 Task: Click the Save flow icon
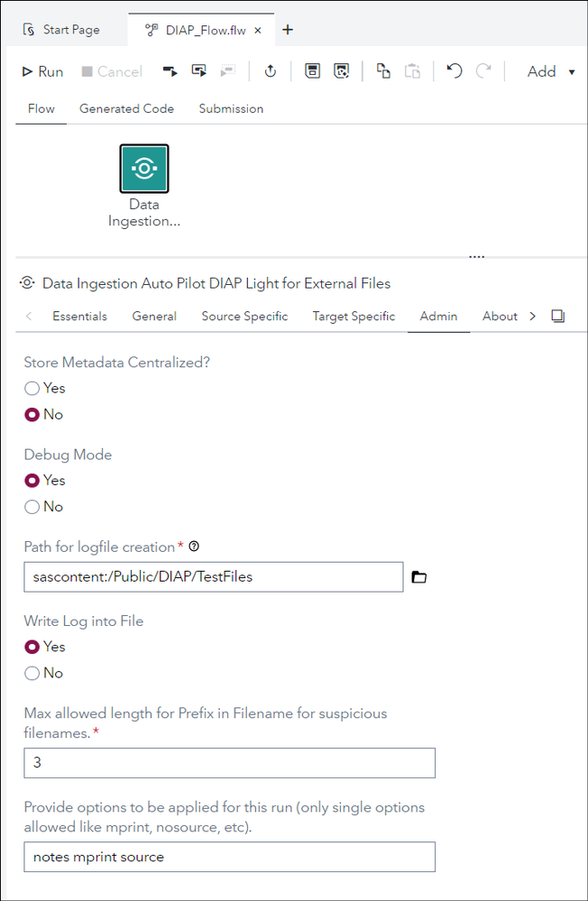point(312,71)
